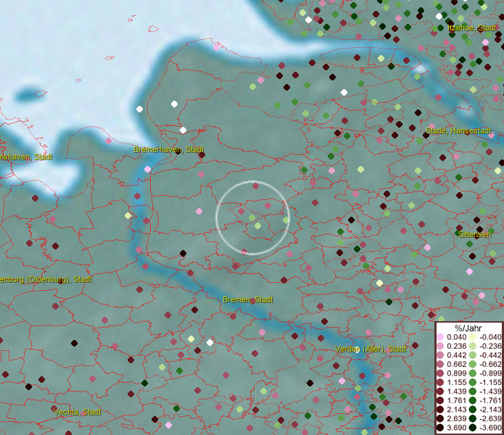The image size is (504, 435).
Task: Pick the legend swatch for 3.690
Action: (x=440, y=428)
